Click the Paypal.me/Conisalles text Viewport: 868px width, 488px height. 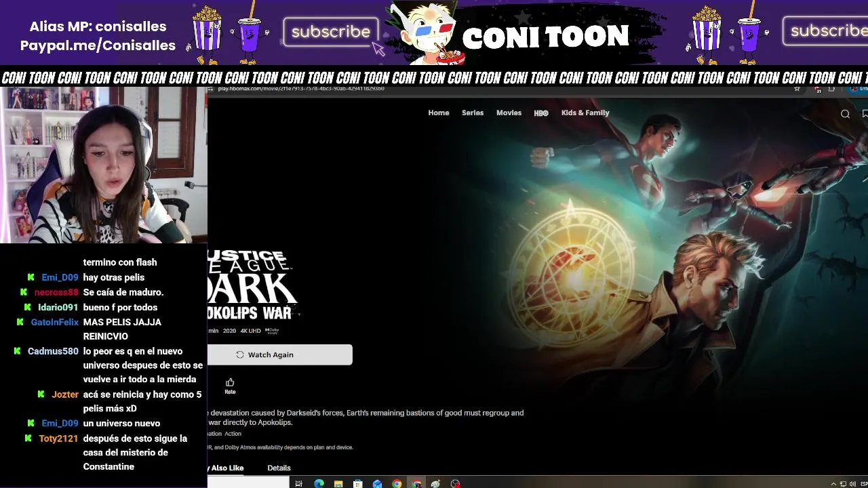pos(98,45)
